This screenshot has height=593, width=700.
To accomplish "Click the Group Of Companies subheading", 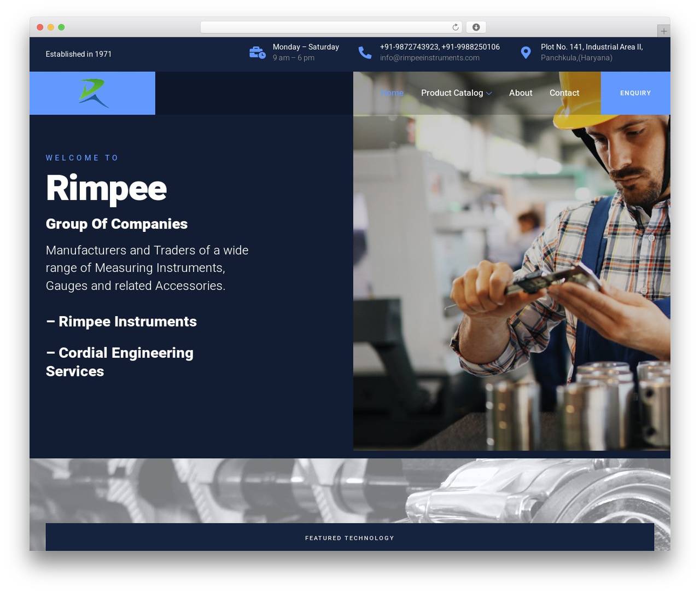I will pyautogui.click(x=116, y=224).
